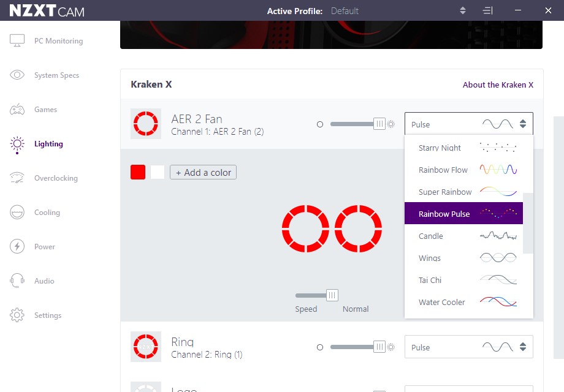Open the collapse menu lines icon

click(487, 11)
